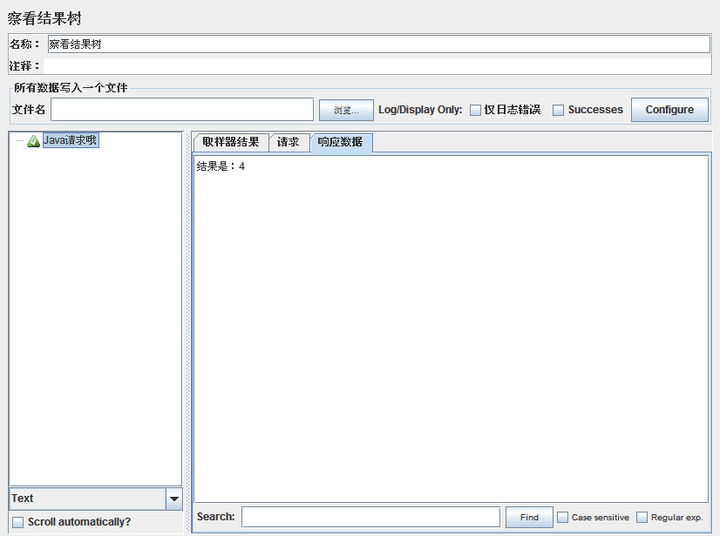The height and width of the screenshot is (536, 720).
Task: Check the Case sensitive box
Action: point(562,517)
